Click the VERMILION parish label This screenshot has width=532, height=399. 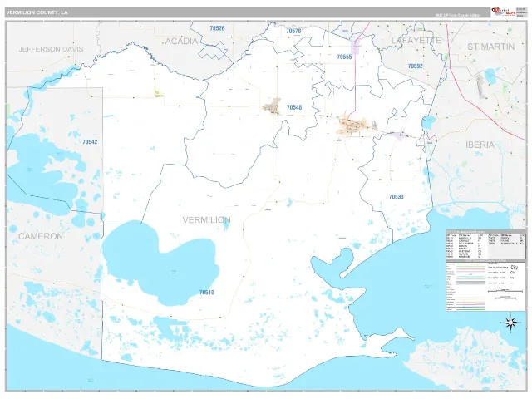[207, 219]
